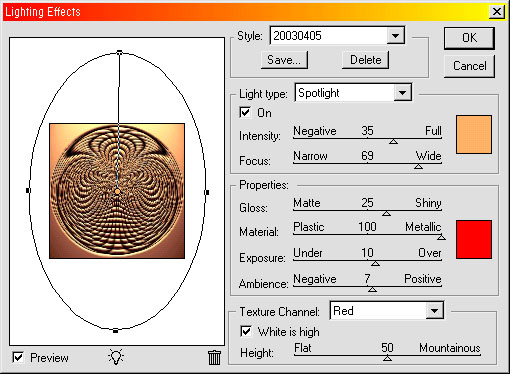Screen dimensions: 510x374
Task: Click the top handle of the light ellipse
Action: pos(119,52)
